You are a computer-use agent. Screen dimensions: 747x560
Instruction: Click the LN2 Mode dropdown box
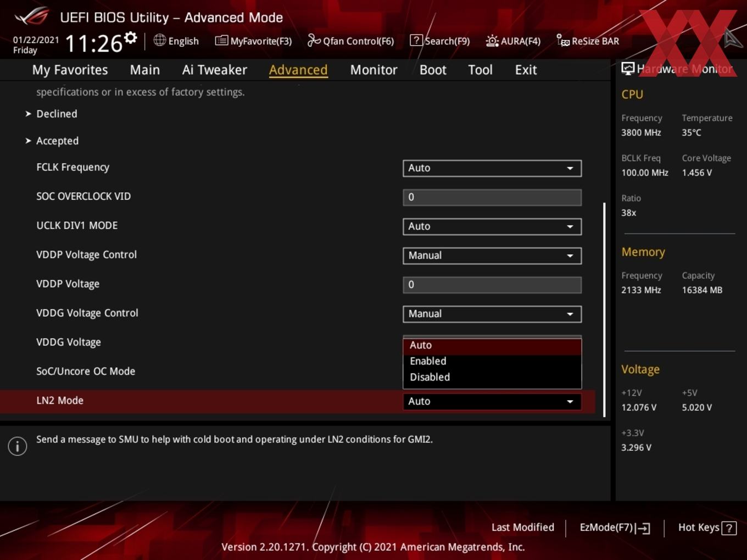492,401
